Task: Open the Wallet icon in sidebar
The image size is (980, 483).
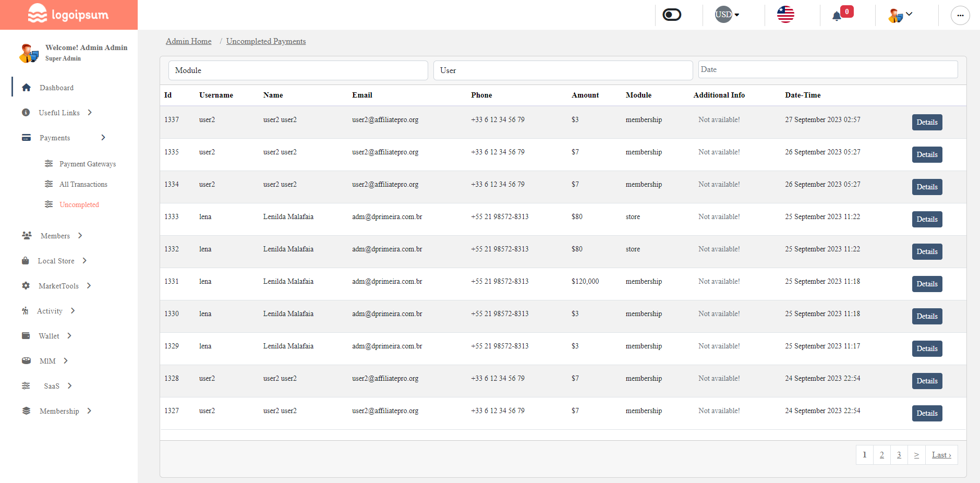Action: click(x=26, y=335)
